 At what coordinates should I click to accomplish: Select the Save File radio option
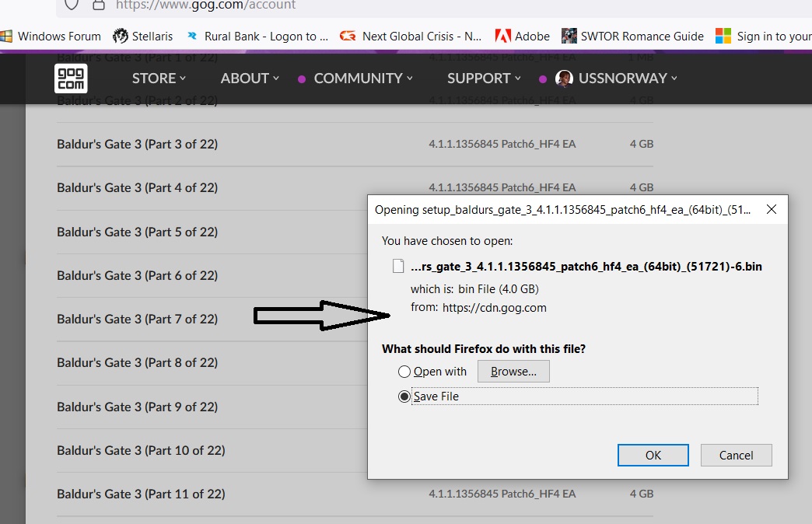tap(404, 396)
